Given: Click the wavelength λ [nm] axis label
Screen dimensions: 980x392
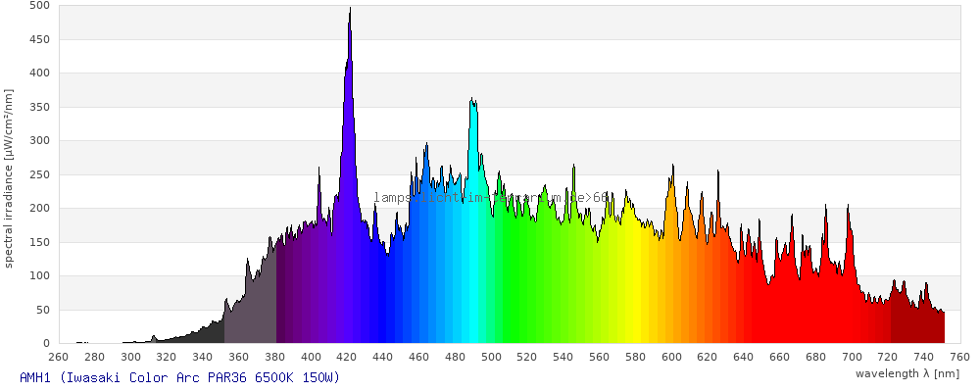Looking at the screenshot, I should coord(906,373).
